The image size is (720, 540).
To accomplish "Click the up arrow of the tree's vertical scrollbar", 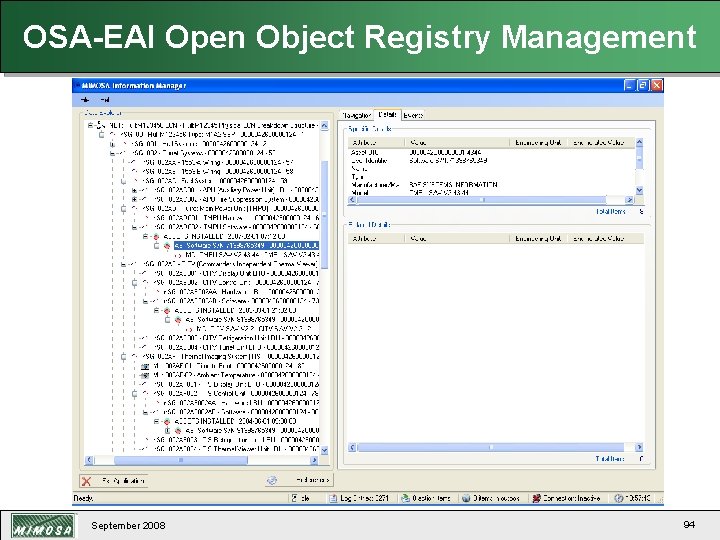I will pos(324,125).
